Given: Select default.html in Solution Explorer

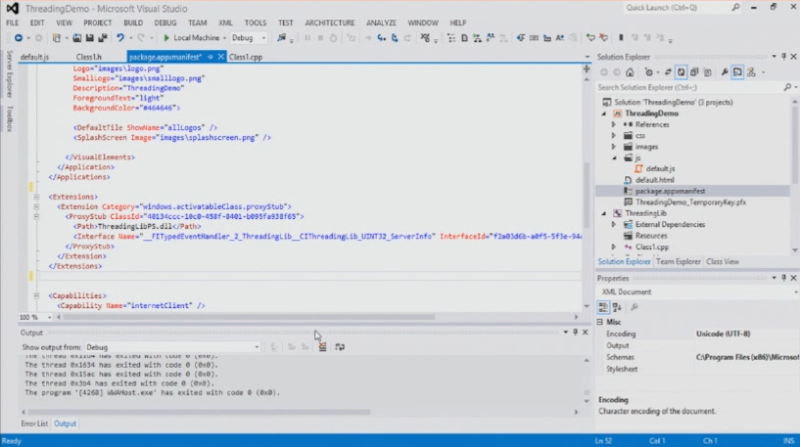Looking at the screenshot, I should pyautogui.click(x=655, y=180).
